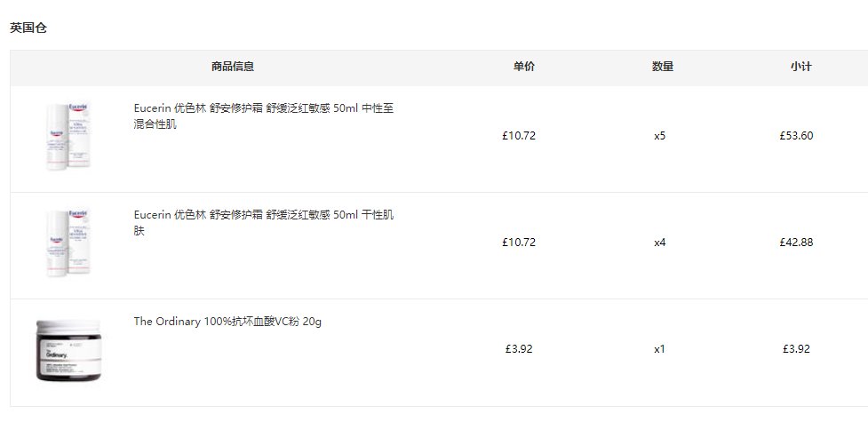Open the Eucerin 中性至混合性肌 product thumbnail
This screenshot has height=430, width=868.
(x=68, y=136)
